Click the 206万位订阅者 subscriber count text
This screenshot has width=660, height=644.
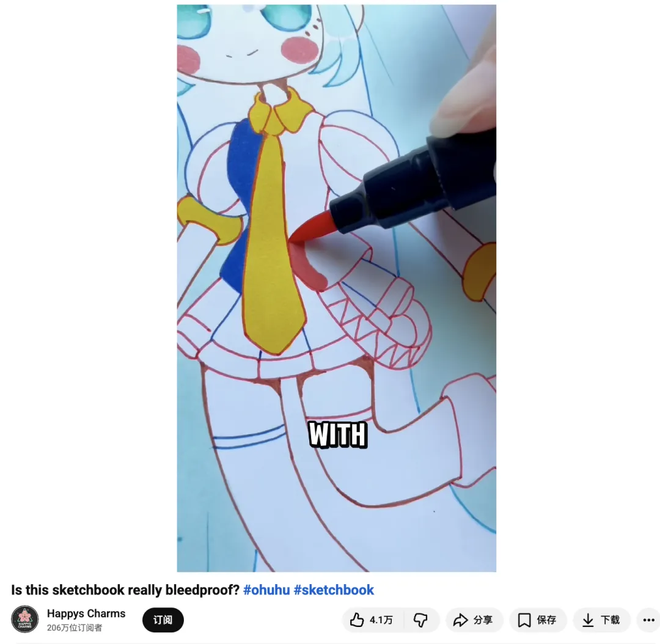click(x=75, y=628)
